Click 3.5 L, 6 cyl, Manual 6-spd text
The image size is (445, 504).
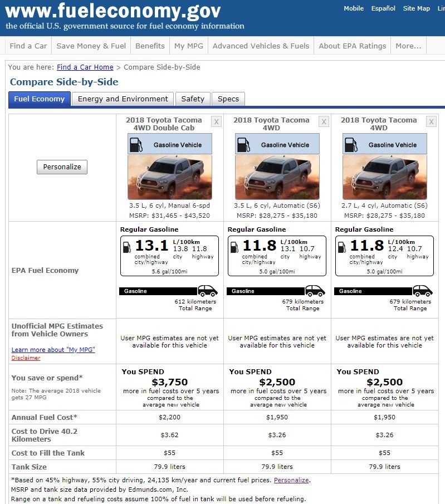coord(169,205)
